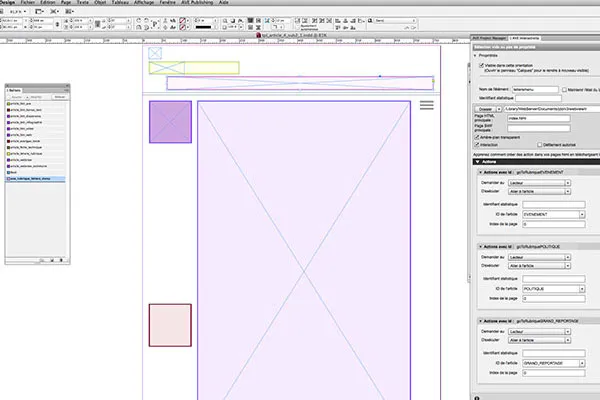Select the large lilac crossed frame
Image resolution: width=600 pixels, height=400 pixels.
tap(304, 250)
